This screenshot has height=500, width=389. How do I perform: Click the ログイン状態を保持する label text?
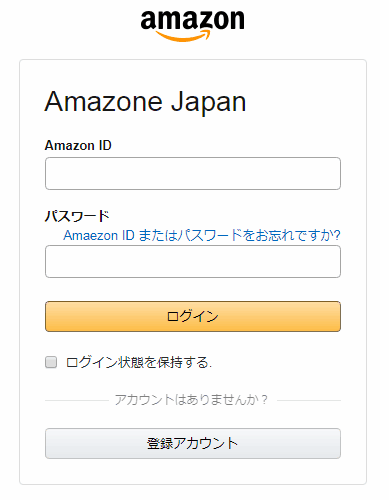[139, 362]
